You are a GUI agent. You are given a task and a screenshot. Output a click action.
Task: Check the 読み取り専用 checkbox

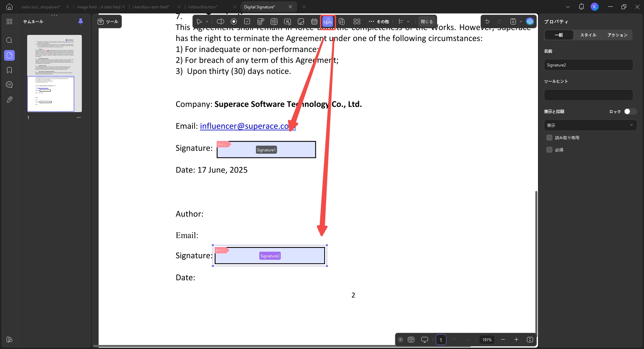[x=549, y=138]
